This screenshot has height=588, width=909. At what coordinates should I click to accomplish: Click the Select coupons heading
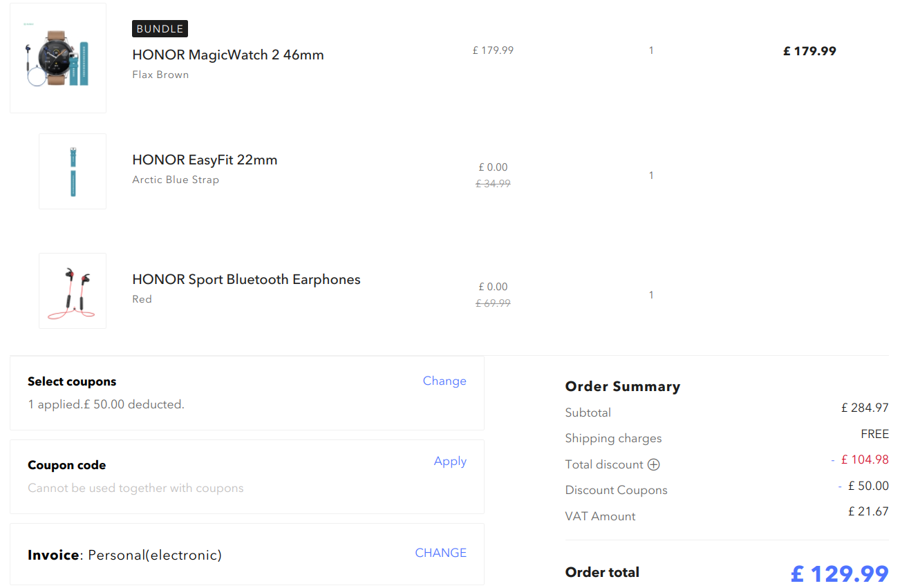pos(72,381)
